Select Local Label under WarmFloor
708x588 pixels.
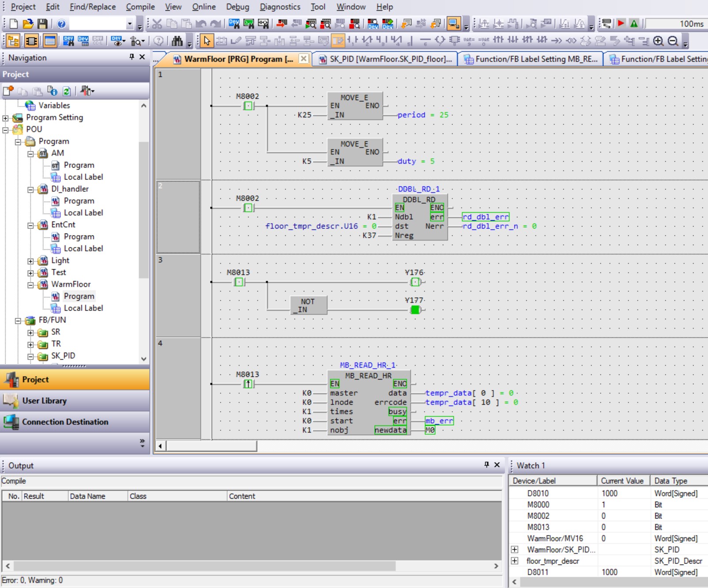pyautogui.click(x=83, y=308)
